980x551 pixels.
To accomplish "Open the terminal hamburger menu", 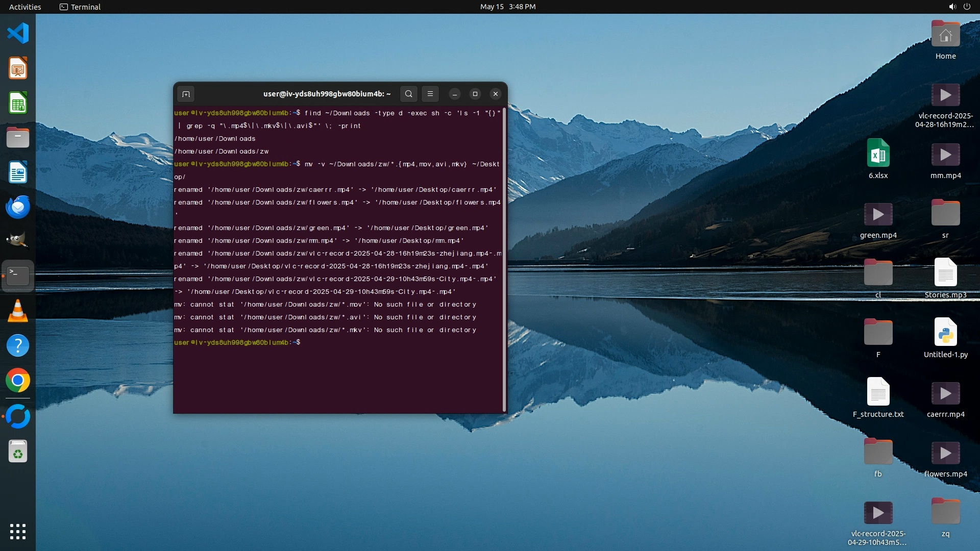I will point(430,94).
